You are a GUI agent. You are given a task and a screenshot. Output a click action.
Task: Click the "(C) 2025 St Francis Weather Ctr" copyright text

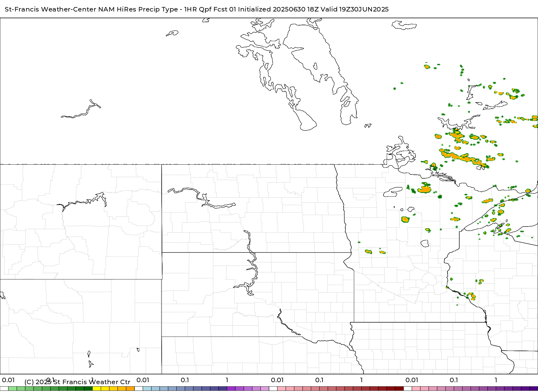point(77,382)
